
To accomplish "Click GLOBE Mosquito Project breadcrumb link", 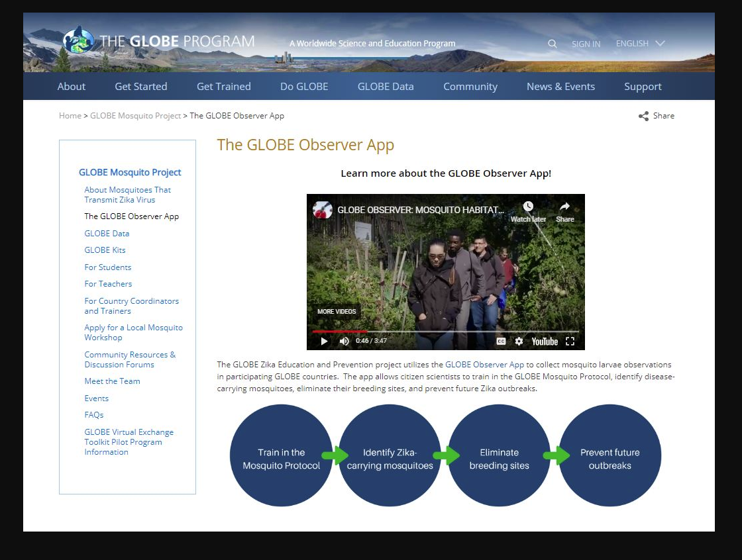I will [x=135, y=116].
